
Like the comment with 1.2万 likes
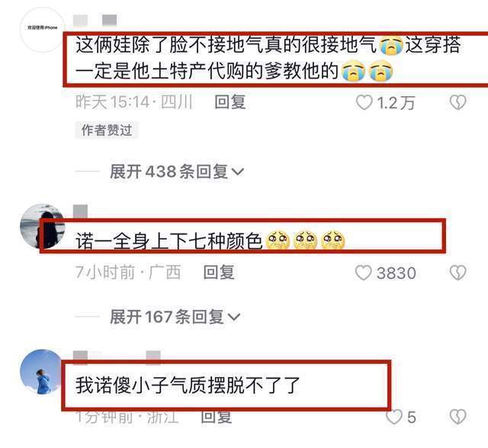pos(364,102)
